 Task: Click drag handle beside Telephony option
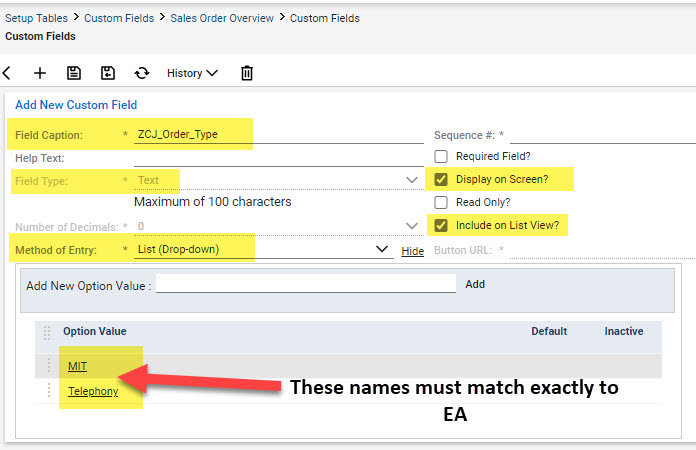[49, 391]
